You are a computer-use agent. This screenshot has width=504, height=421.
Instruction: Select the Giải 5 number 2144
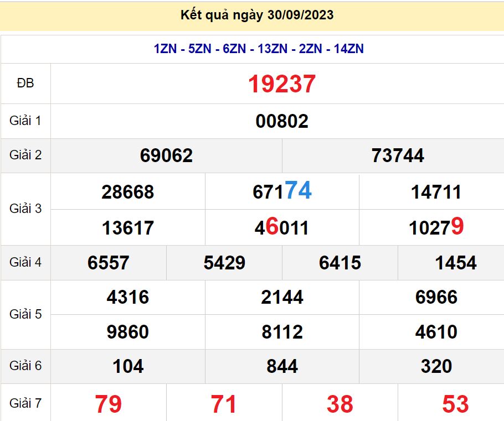pyautogui.click(x=282, y=298)
